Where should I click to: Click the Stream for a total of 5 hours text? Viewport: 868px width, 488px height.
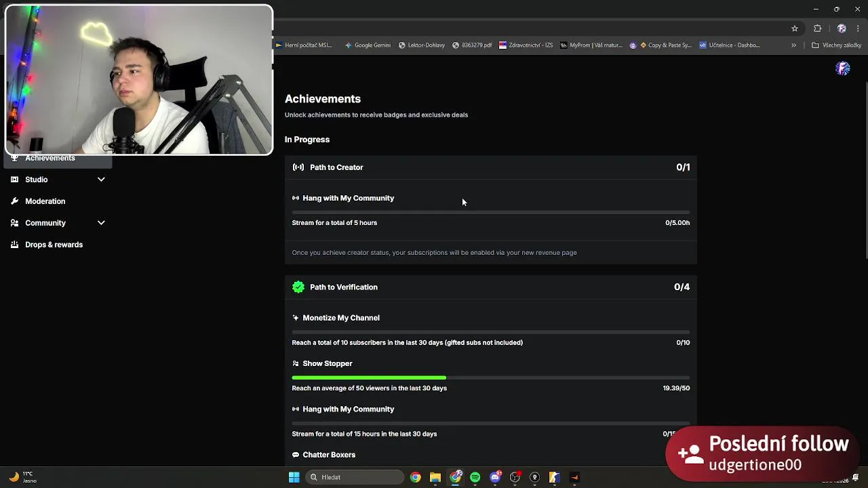(334, 223)
